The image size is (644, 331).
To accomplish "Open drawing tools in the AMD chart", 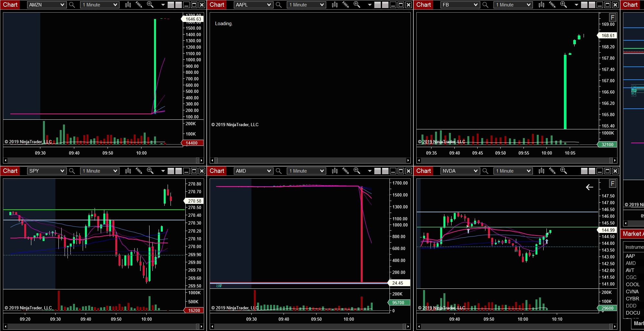I will pyautogui.click(x=346, y=171).
